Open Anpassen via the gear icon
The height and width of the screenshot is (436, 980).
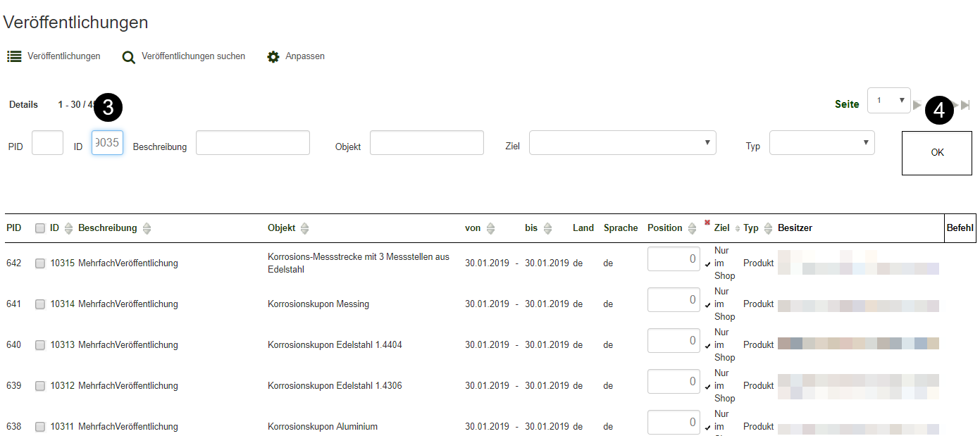(x=273, y=57)
